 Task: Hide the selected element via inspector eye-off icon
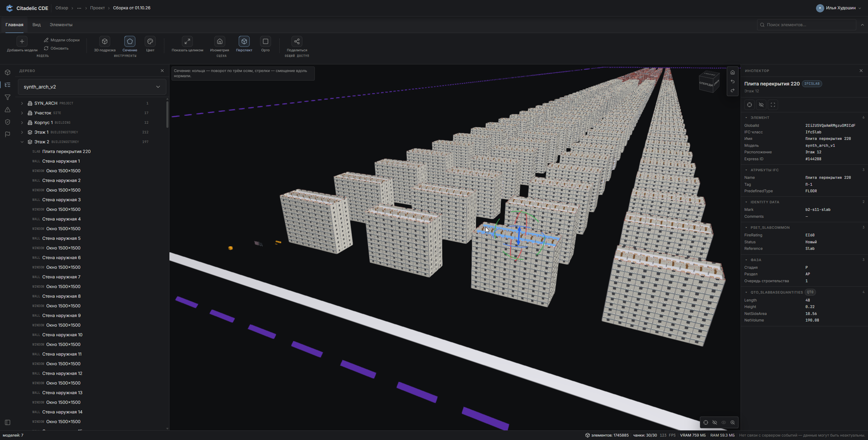click(x=761, y=105)
